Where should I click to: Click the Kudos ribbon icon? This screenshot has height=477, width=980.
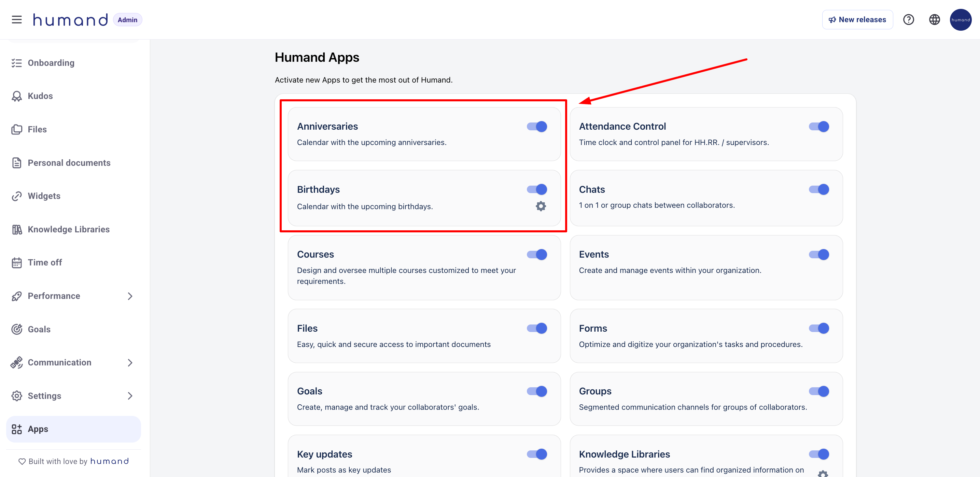tap(17, 96)
